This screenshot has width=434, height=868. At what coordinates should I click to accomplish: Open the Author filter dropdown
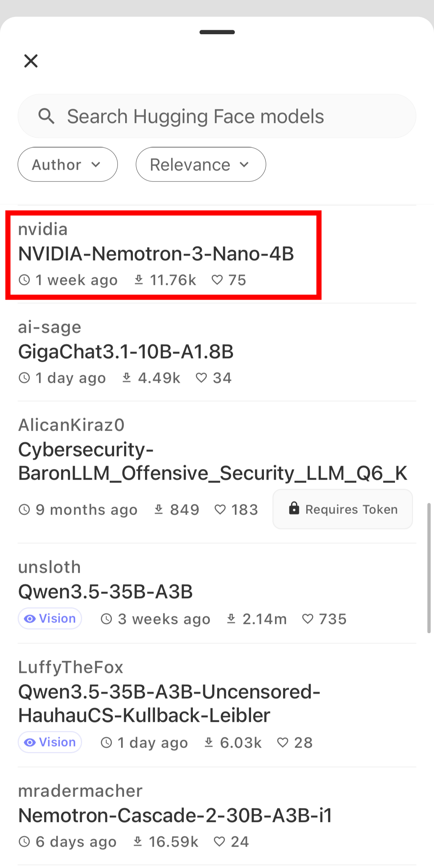68,165
